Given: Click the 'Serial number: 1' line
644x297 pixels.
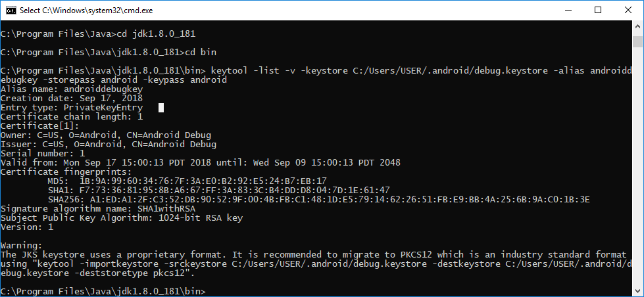Looking at the screenshot, I should 43,153.
